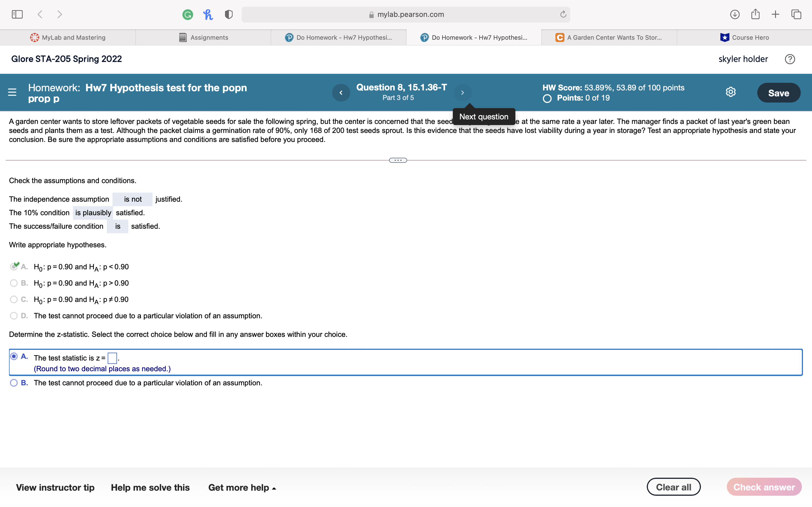Click the Honey extension icon
The width and height of the screenshot is (812, 507).
[x=208, y=14]
